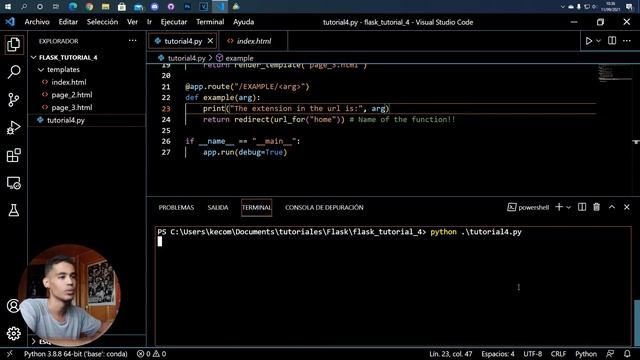The height and width of the screenshot is (360, 640).
Task: Open the Manage gear icon
Action: tap(13, 333)
